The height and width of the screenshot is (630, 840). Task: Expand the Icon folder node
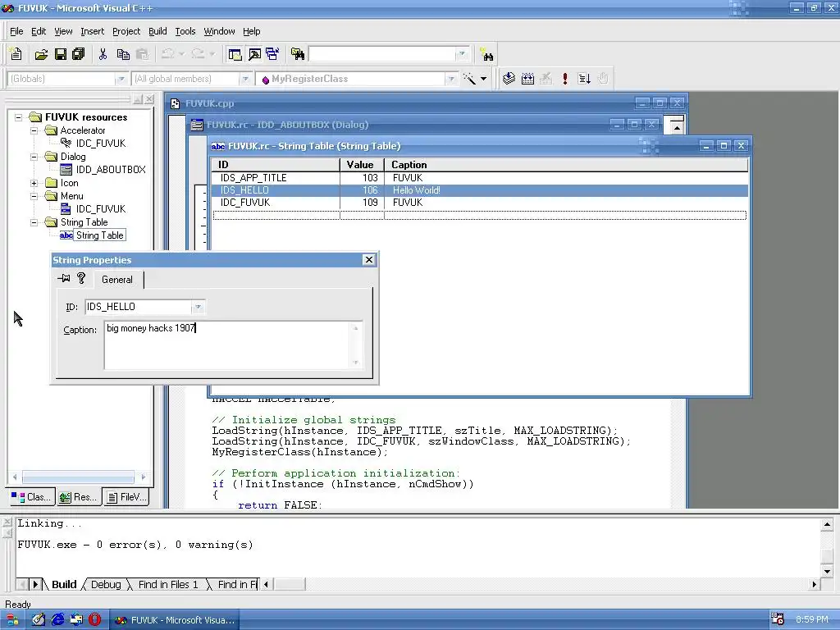coord(34,183)
